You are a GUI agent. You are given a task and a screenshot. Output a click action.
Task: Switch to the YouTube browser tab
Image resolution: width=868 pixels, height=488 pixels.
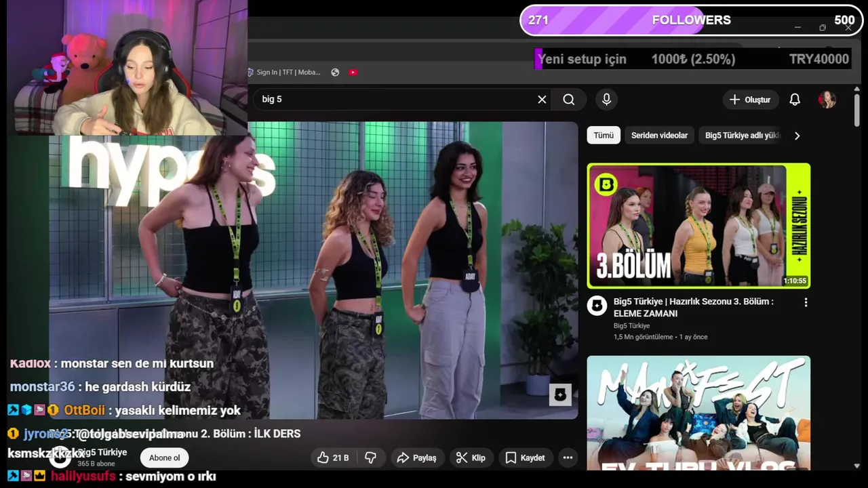[353, 73]
